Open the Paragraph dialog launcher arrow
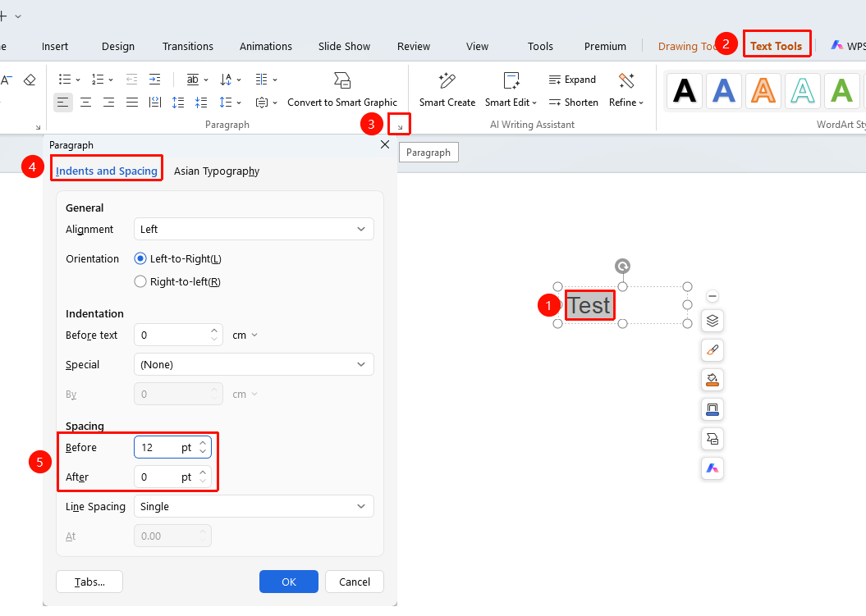Viewport: 866px width, 616px height. (x=400, y=127)
